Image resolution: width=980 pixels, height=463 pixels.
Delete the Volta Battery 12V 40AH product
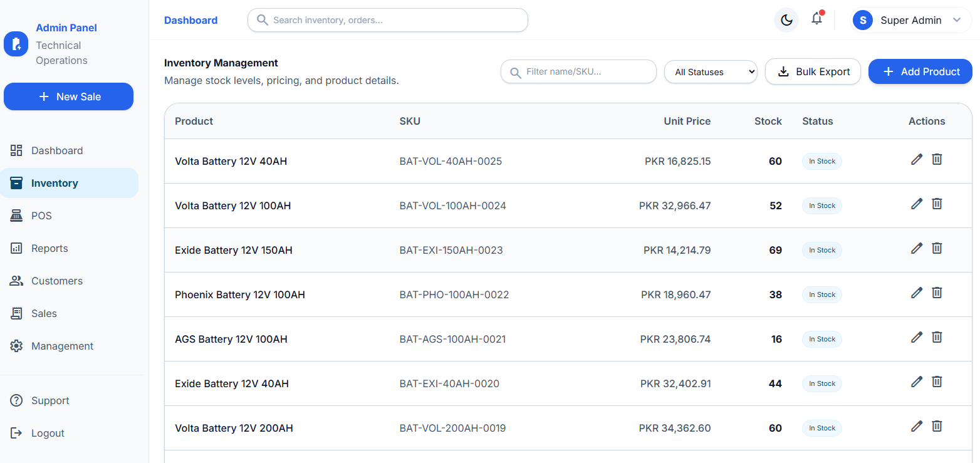[937, 159]
